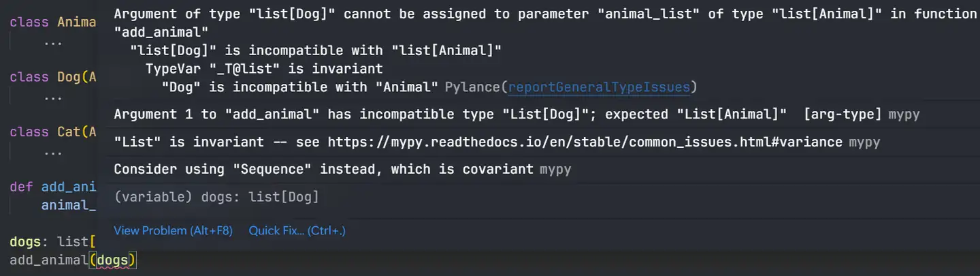The width and height of the screenshot is (980, 276).
Task: Click the class Animal definition at top
Action: (x=52, y=22)
